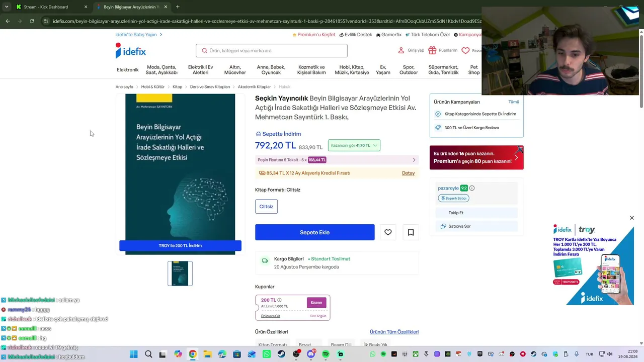Open Windows Start menu

133,354
